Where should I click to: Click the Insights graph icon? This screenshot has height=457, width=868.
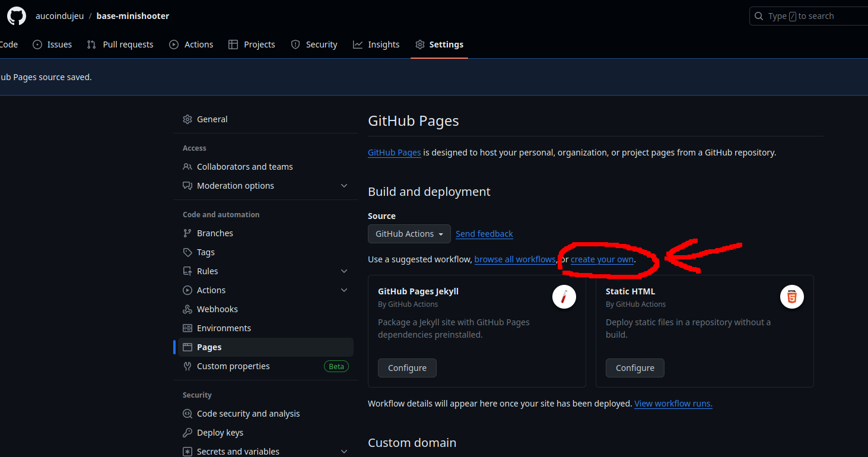[x=358, y=45]
